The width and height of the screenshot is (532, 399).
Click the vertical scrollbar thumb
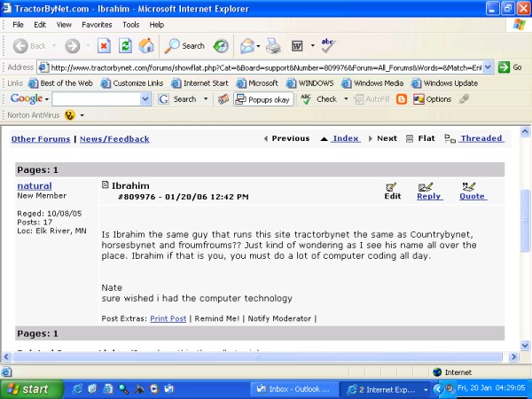[525, 222]
